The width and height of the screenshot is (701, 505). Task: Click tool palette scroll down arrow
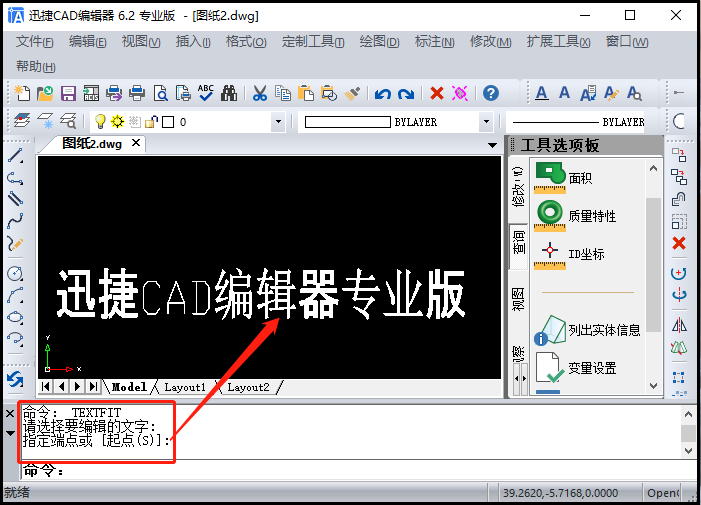(x=653, y=386)
